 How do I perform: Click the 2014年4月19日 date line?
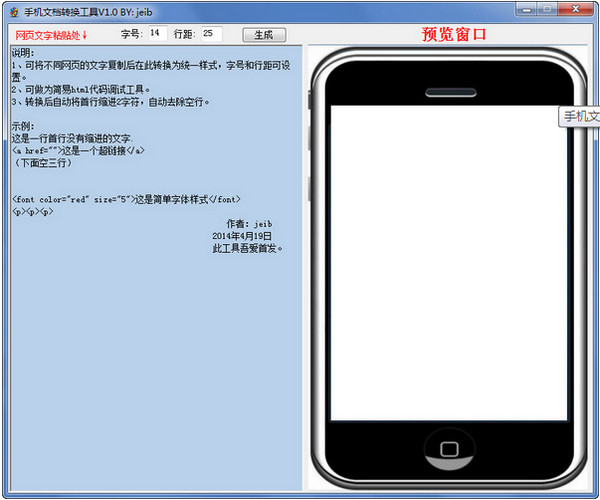(242, 235)
